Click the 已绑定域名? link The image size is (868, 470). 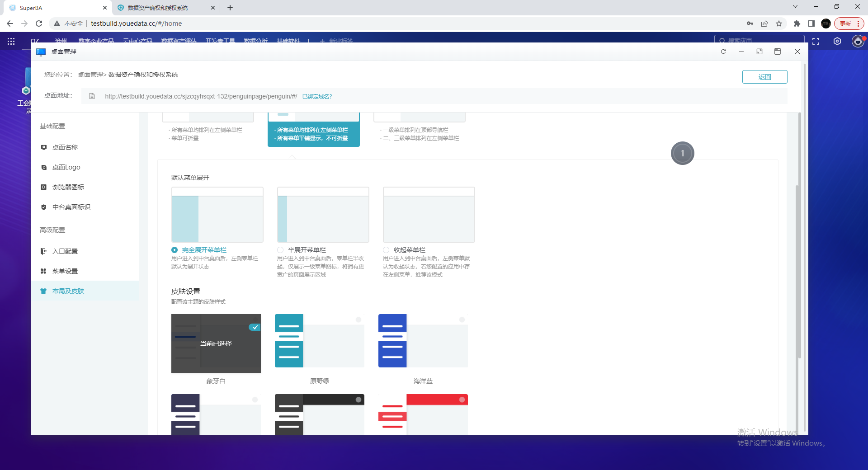(317, 96)
